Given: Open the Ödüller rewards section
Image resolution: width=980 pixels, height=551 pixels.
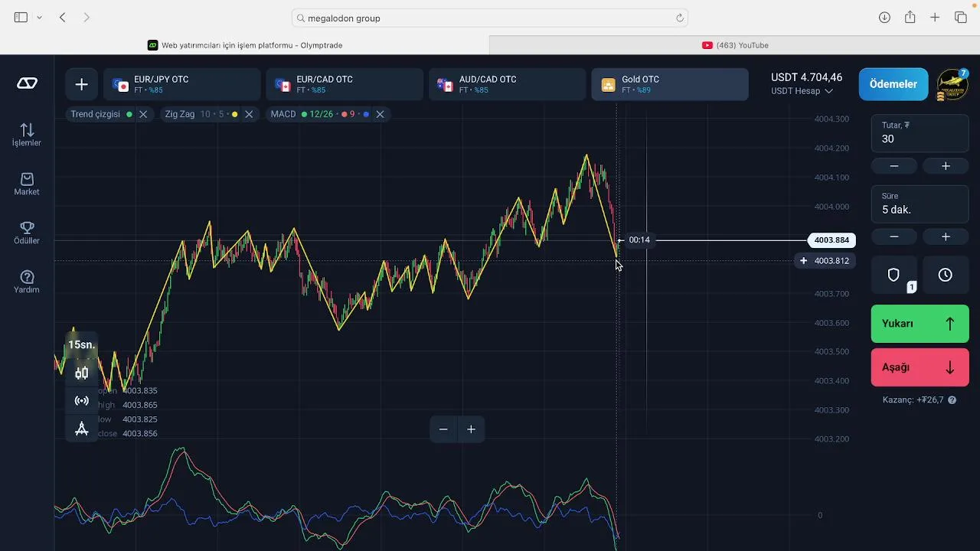Looking at the screenshot, I should click(27, 233).
